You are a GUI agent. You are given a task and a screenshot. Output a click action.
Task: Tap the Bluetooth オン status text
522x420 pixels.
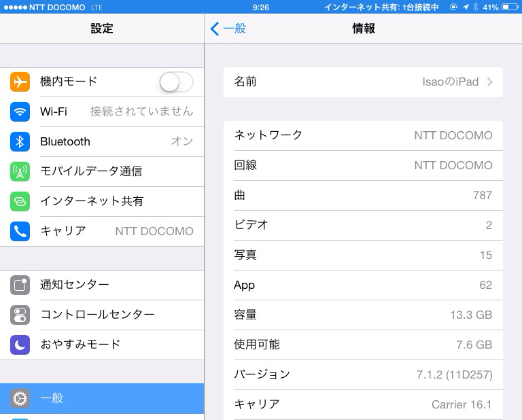tap(182, 141)
